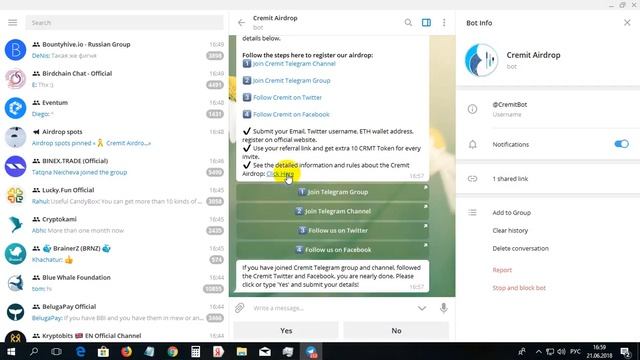This screenshot has width=640, height=360.
Task: Open Join Cremit Telegram Group link
Action: coord(291,81)
